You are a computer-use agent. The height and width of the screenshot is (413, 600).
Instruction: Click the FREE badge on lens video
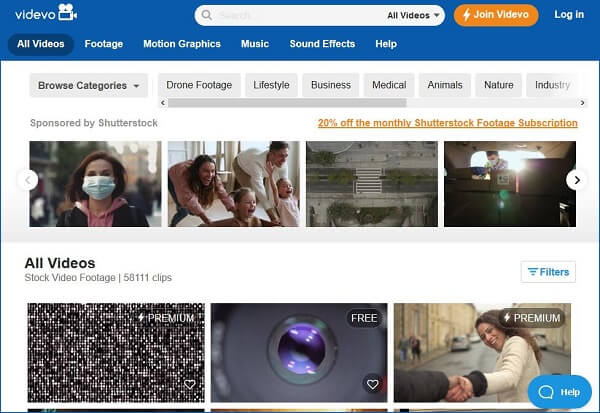364,318
